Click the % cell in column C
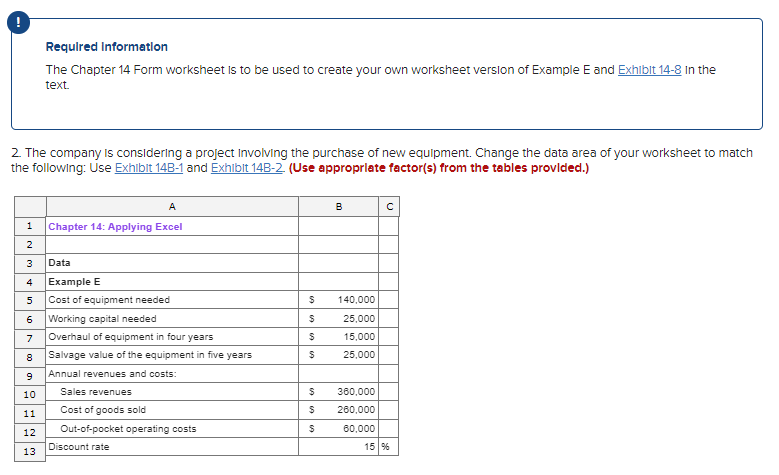Viewport: 779px width, 475px height. click(389, 447)
